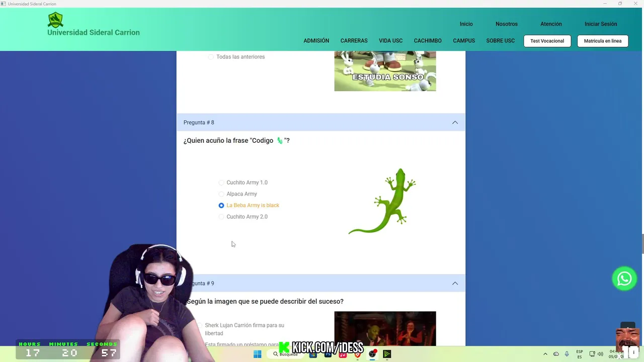Image resolution: width=644 pixels, height=362 pixels.
Task: Click the microphone tray icon
Action: click(567, 354)
